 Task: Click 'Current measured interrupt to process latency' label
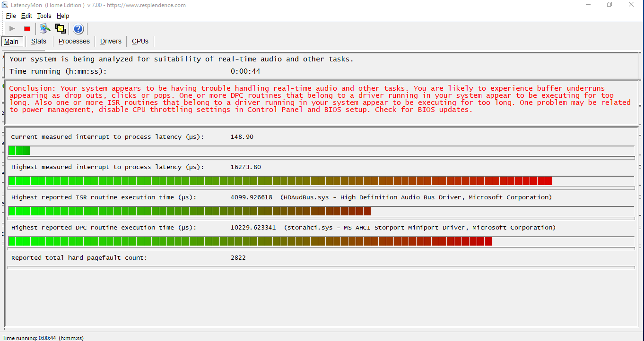[108, 137]
